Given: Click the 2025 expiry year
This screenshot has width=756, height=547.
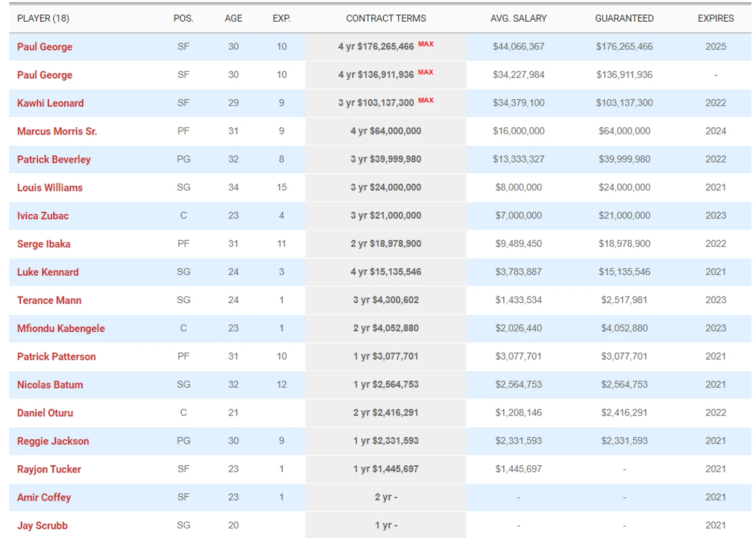Looking at the screenshot, I should coord(716,47).
